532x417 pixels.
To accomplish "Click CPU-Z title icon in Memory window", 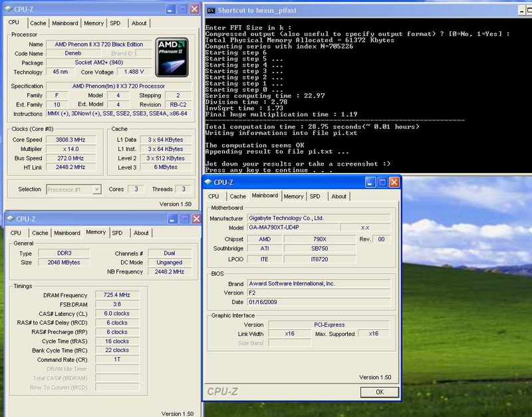I will [x=11, y=219].
